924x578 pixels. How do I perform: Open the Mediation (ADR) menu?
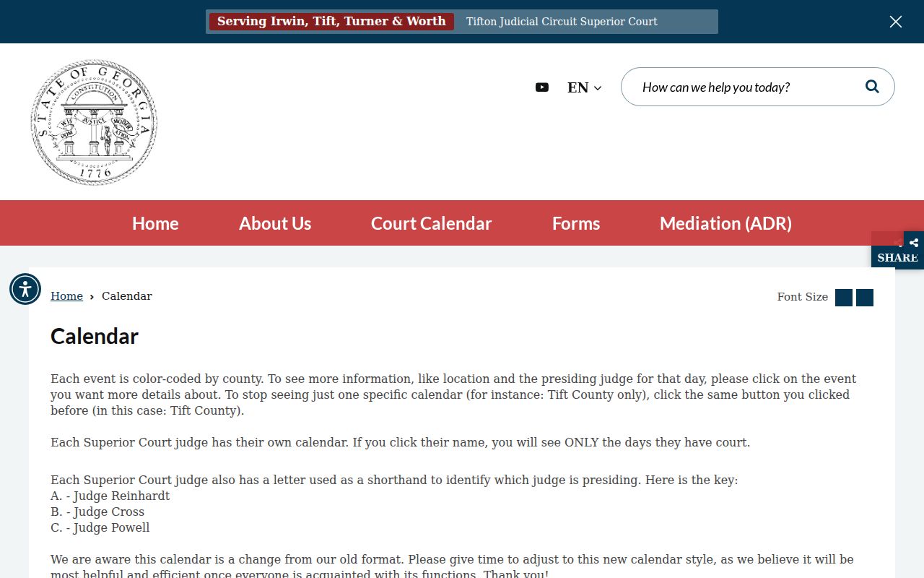(725, 223)
